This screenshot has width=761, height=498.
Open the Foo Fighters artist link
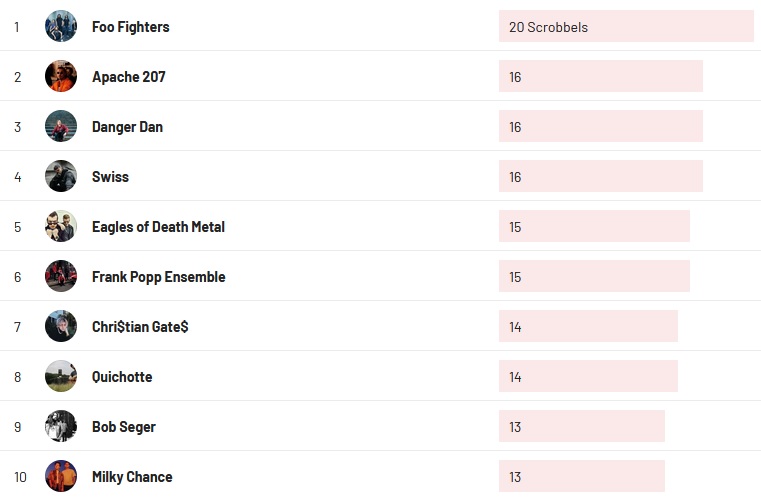[130, 27]
